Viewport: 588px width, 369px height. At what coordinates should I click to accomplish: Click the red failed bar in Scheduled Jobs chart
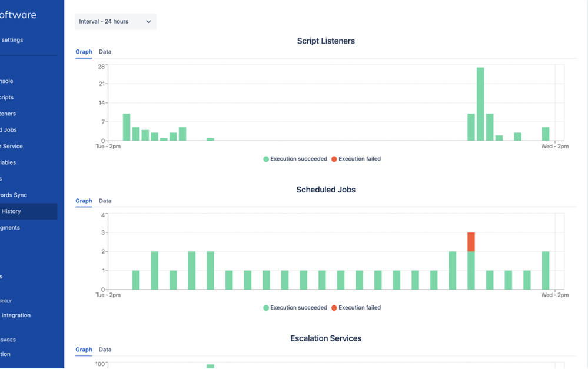pyautogui.click(x=471, y=242)
